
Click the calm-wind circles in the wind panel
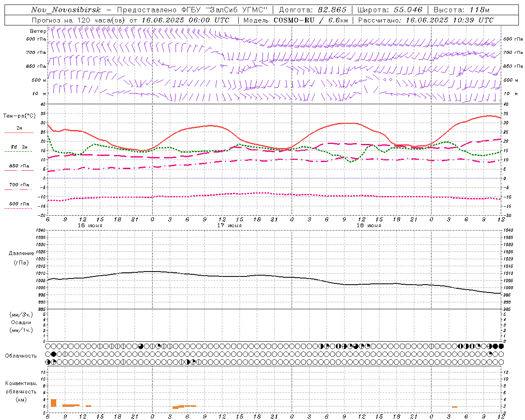coord(388,80)
